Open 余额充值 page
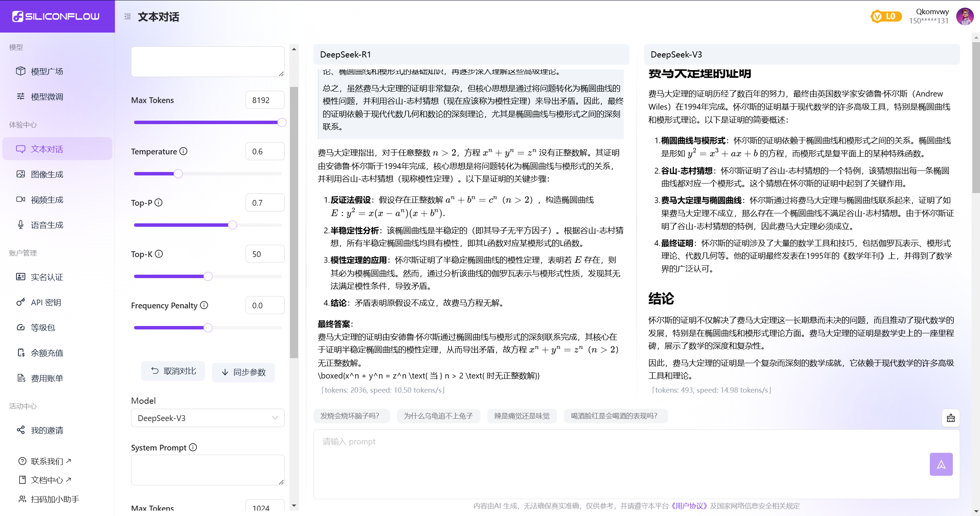Viewport: 980px width, 516px height. click(x=57, y=353)
